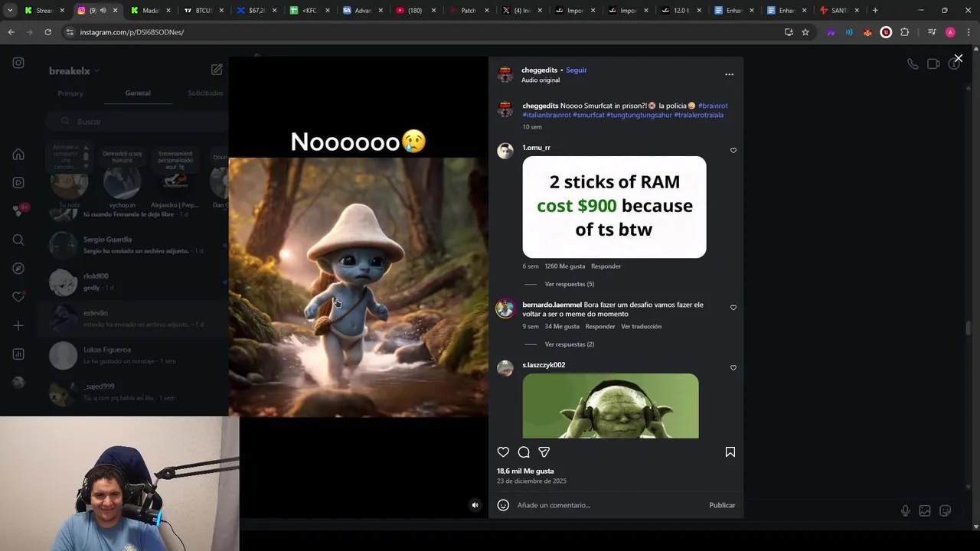Click the address bar URL
980x551 pixels.
tap(132, 32)
